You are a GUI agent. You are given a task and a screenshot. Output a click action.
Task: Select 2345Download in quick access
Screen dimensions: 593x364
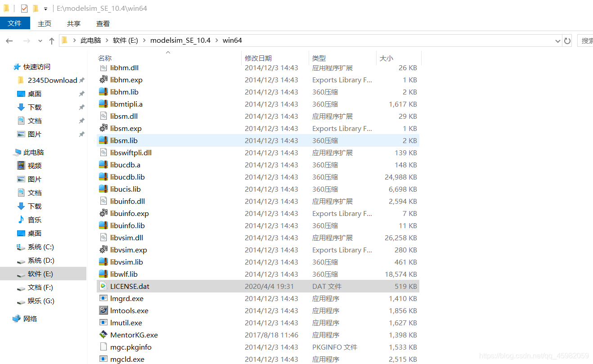click(x=53, y=80)
